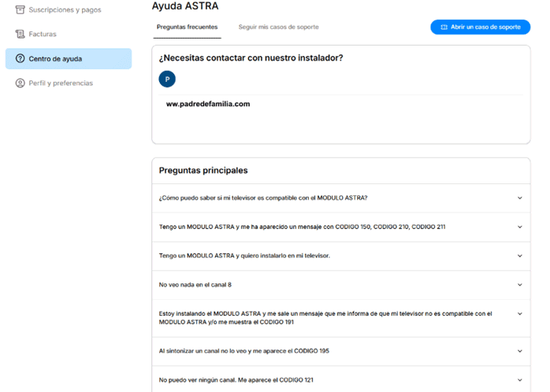Expand the install MODULO ASTRA question

pyautogui.click(x=519, y=256)
